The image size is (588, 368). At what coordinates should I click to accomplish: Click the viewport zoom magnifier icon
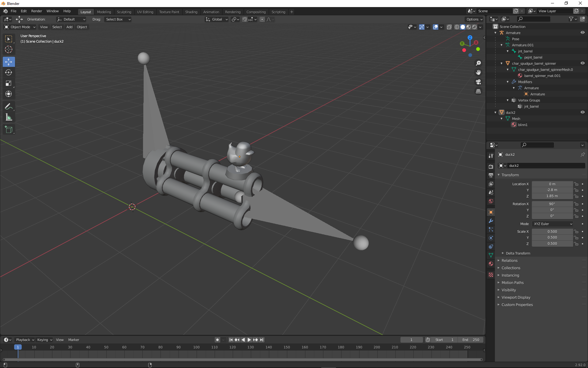pyautogui.click(x=478, y=63)
